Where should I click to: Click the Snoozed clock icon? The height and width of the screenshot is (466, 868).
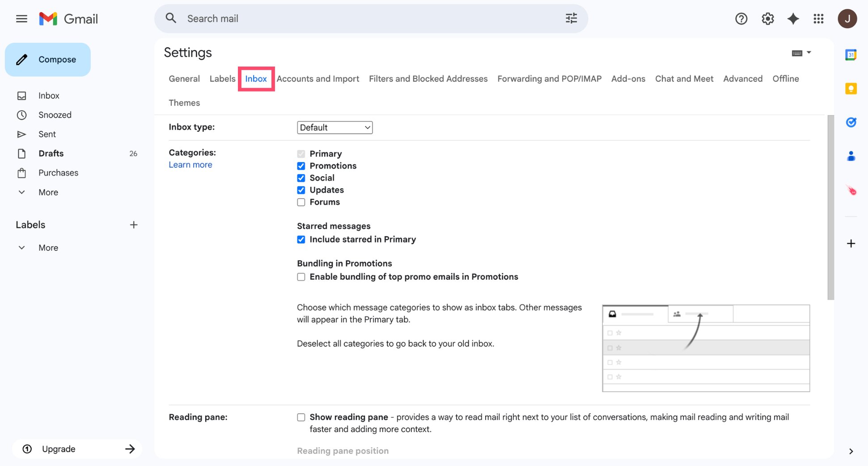pyautogui.click(x=21, y=115)
